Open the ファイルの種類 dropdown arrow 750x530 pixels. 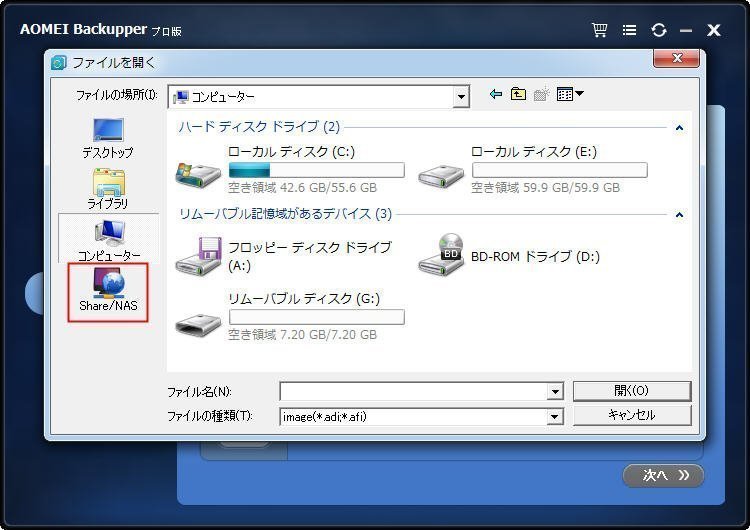554,417
